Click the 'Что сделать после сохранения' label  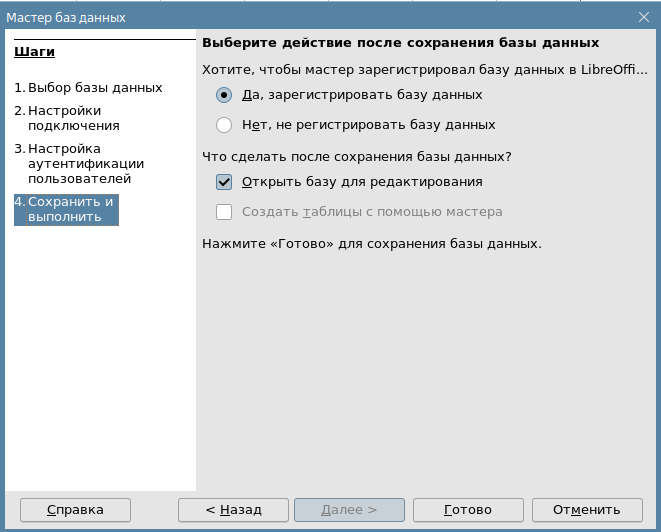[x=357, y=157]
